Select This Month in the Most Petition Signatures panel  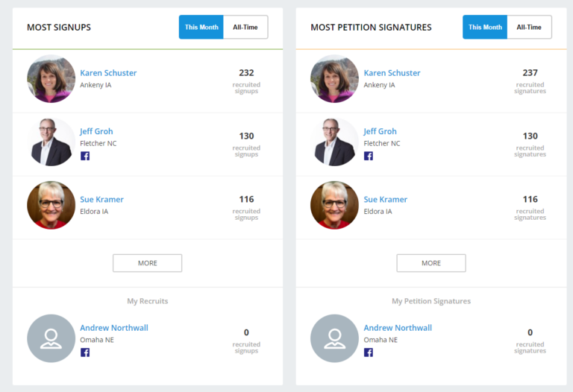point(485,27)
